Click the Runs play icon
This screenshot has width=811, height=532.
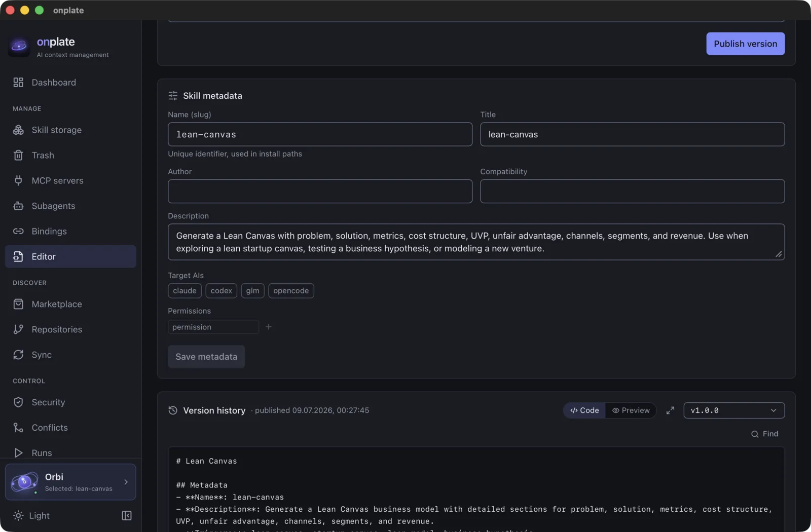coord(18,453)
